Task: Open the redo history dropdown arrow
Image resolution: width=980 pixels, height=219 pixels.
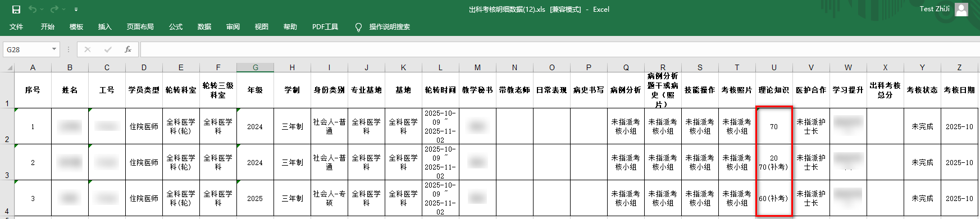Action: [x=64, y=10]
